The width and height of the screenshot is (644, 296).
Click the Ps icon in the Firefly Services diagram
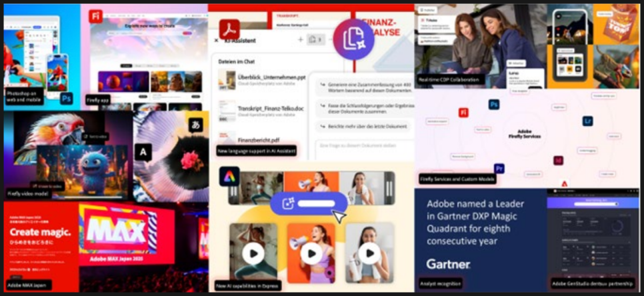click(494, 104)
